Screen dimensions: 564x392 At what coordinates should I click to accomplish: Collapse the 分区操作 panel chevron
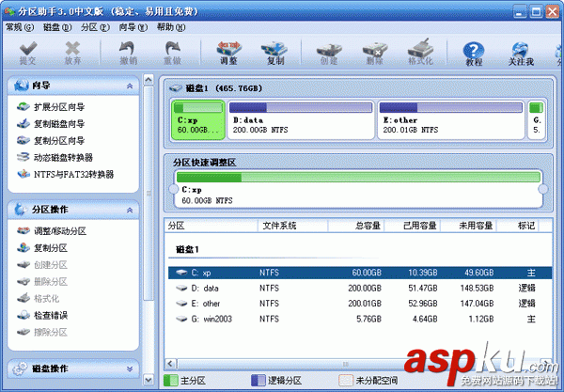tap(130, 210)
